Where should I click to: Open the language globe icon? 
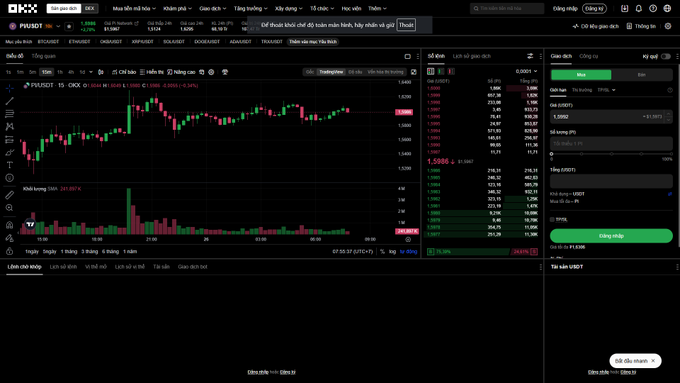point(667,8)
